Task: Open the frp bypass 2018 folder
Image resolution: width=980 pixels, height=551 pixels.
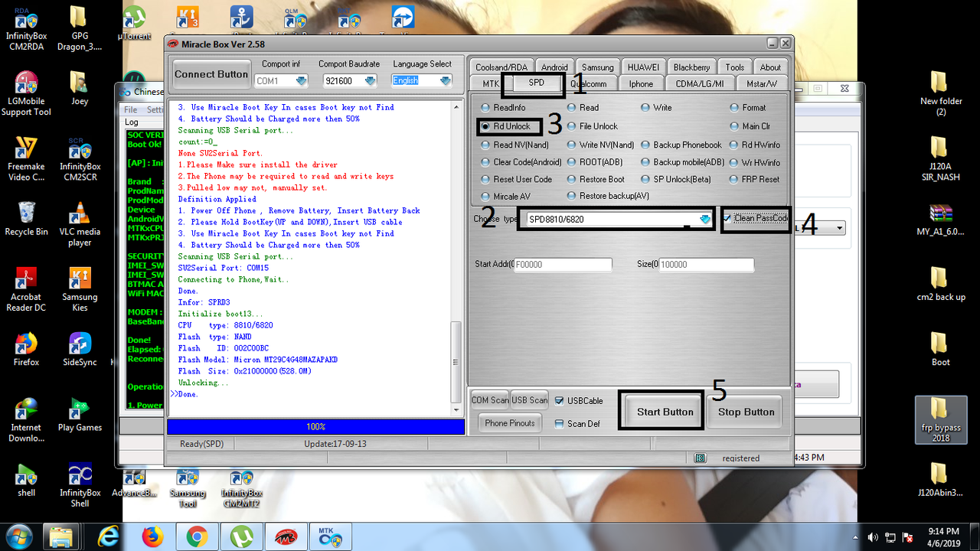Action: coord(940,419)
